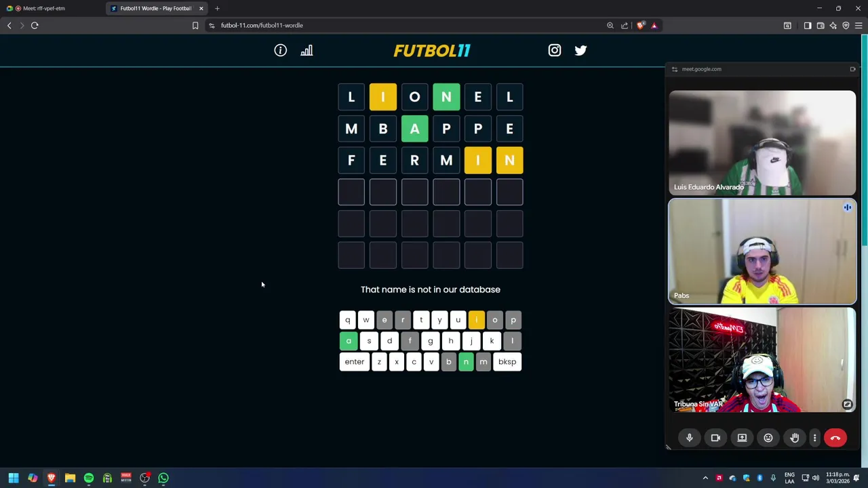The height and width of the screenshot is (488, 868).
Task: Select Tribuna Sin VAR video tile
Action: pyautogui.click(x=762, y=360)
